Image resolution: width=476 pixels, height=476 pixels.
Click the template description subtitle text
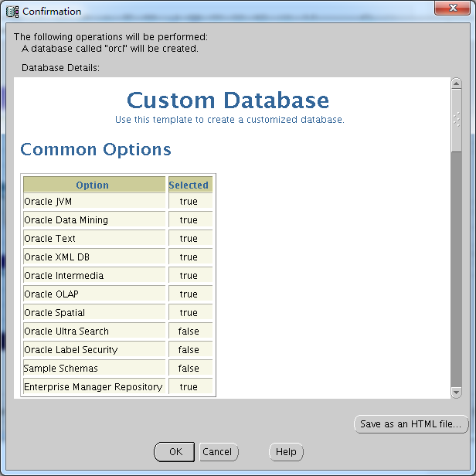(x=229, y=120)
